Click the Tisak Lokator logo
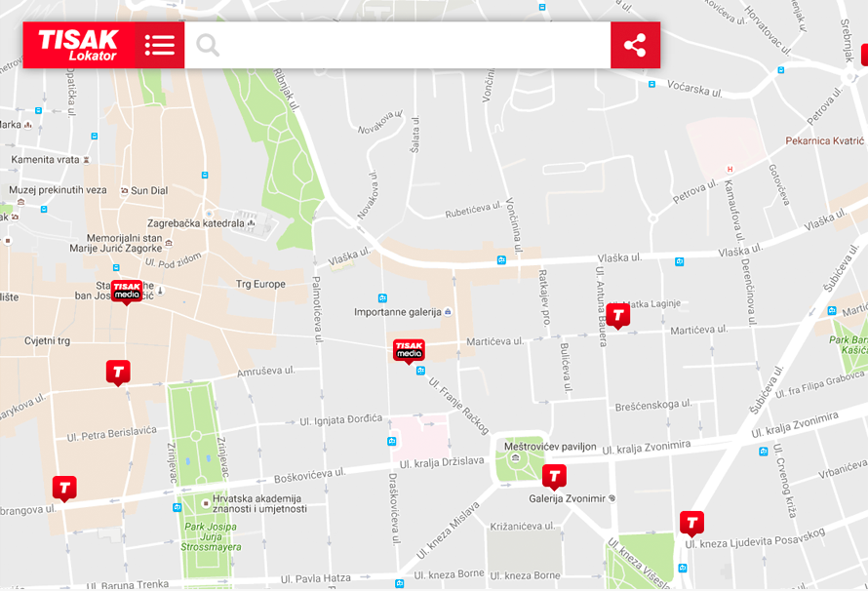The height and width of the screenshot is (591, 868). (79, 46)
